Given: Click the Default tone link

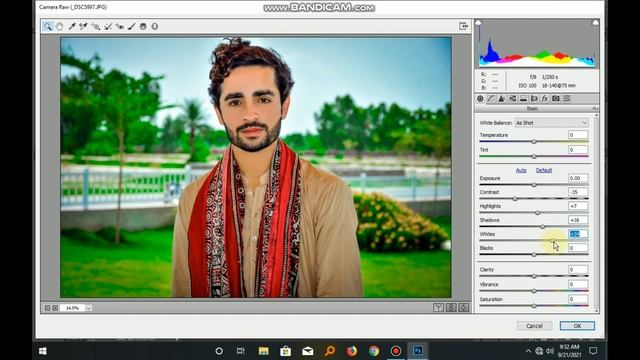Looking at the screenshot, I should point(544,170).
